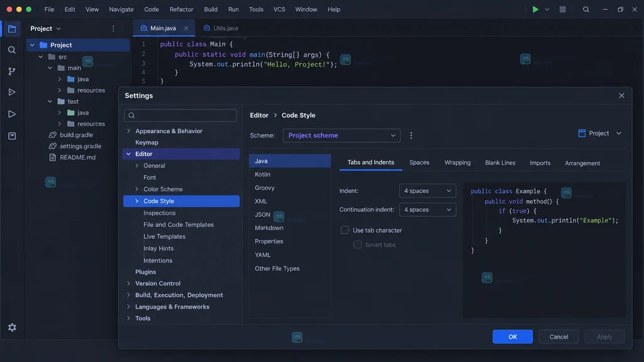Image resolution: width=644 pixels, height=362 pixels.
Task: Expand resources folder under main
Action: point(60,90)
